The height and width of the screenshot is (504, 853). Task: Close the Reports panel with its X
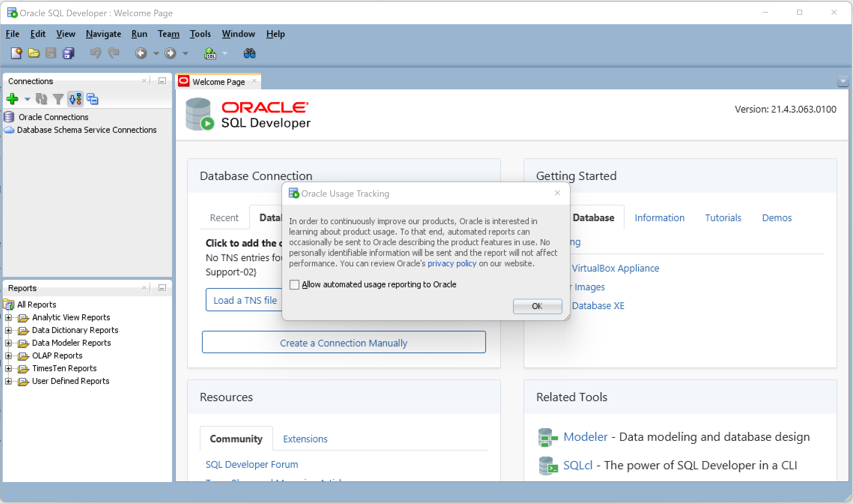click(x=144, y=288)
